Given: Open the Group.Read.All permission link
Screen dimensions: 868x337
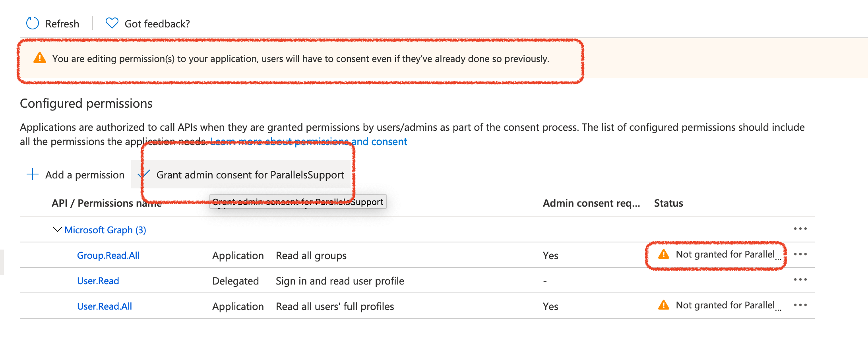Looking at the screenshot, I should tap(108, 256).
